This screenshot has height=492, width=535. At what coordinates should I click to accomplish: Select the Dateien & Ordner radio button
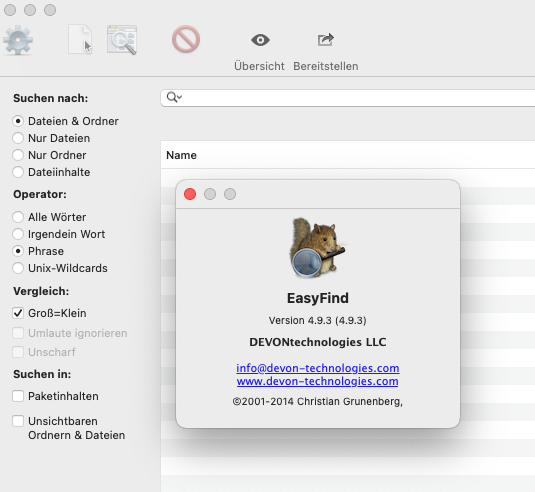pyautogui.click(x=18, y=121)
